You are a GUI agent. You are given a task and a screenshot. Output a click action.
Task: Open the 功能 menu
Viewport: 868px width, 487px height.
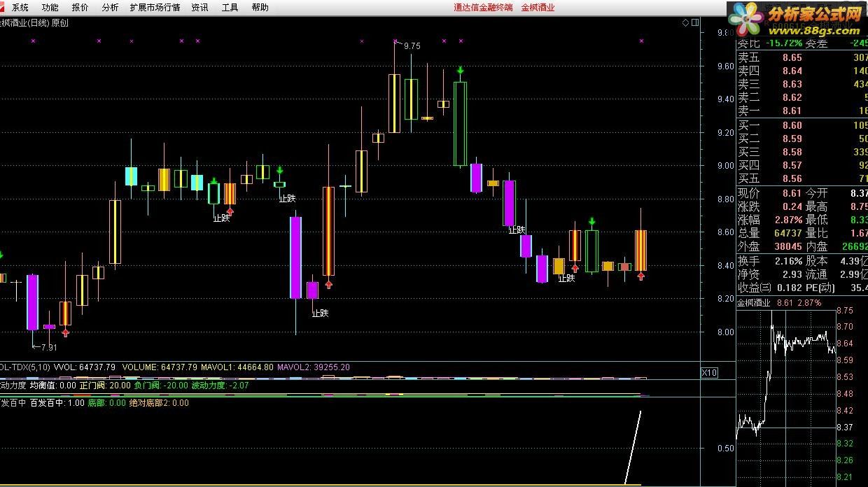[50, 8]
